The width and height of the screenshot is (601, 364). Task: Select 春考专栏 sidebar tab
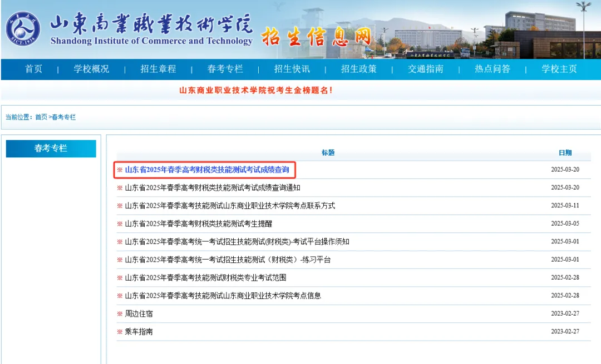[51, 148]
